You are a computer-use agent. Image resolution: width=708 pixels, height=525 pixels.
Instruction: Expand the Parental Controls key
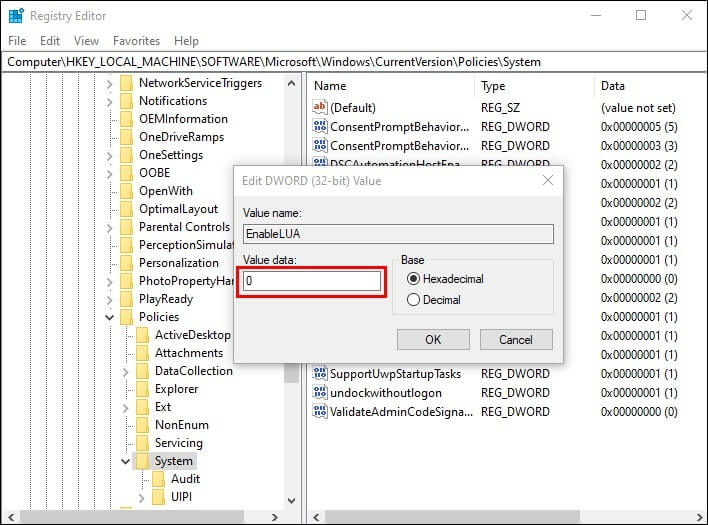click(109, 228)
